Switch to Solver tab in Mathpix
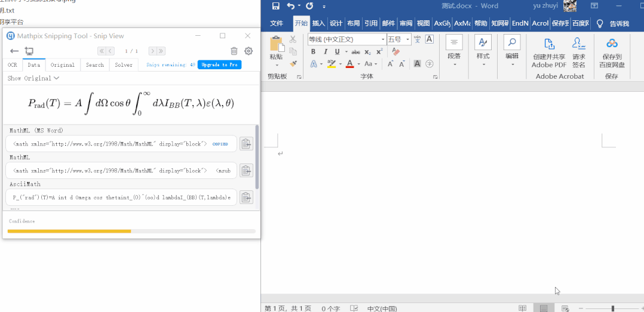Screen dimensions: 644x312 click(124, 65)
